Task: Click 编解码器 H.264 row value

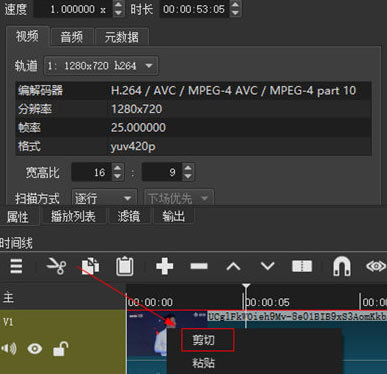Action: click(233, 90)
